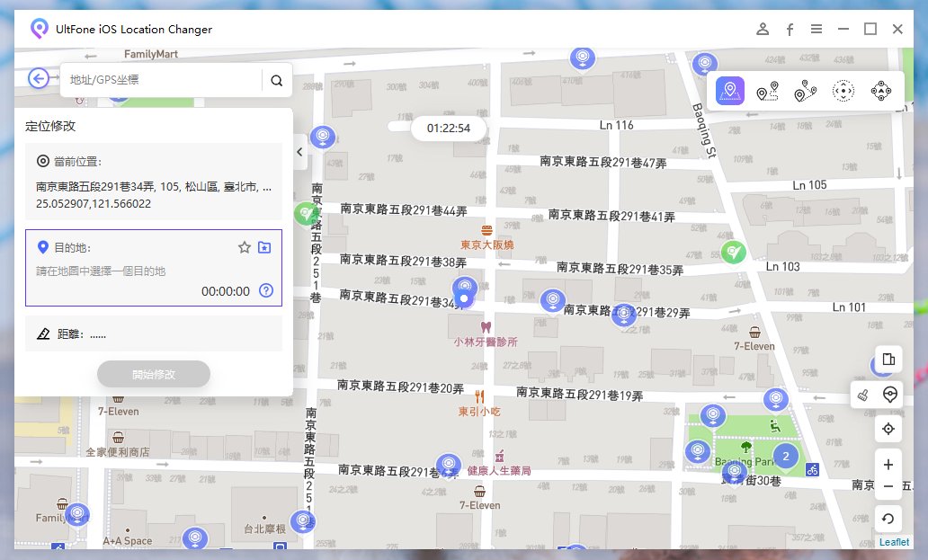
Task: Click the 全家便利商店 store label
Action: [x=118, y=452]
